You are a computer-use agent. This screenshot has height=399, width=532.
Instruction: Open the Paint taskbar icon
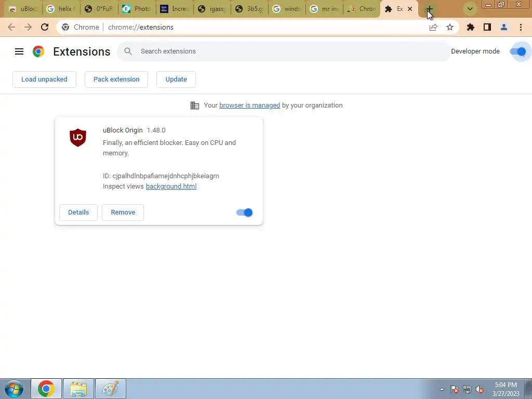click(x=111, y=389)
